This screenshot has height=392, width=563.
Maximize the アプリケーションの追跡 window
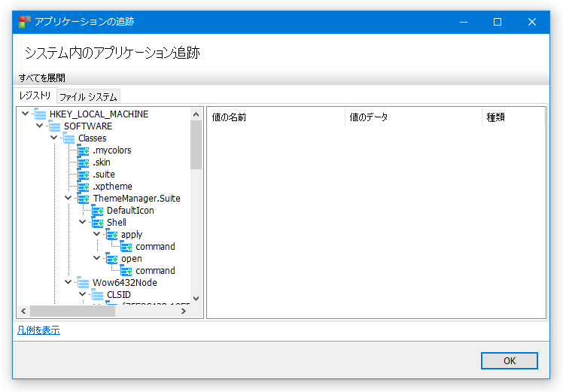(x=498, y=22)
